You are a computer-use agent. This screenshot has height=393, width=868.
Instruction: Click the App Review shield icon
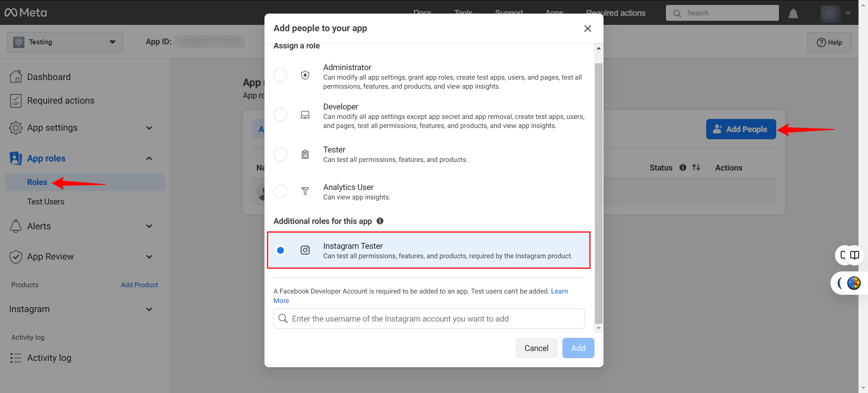pyautogui.click(x=16, y=257)
